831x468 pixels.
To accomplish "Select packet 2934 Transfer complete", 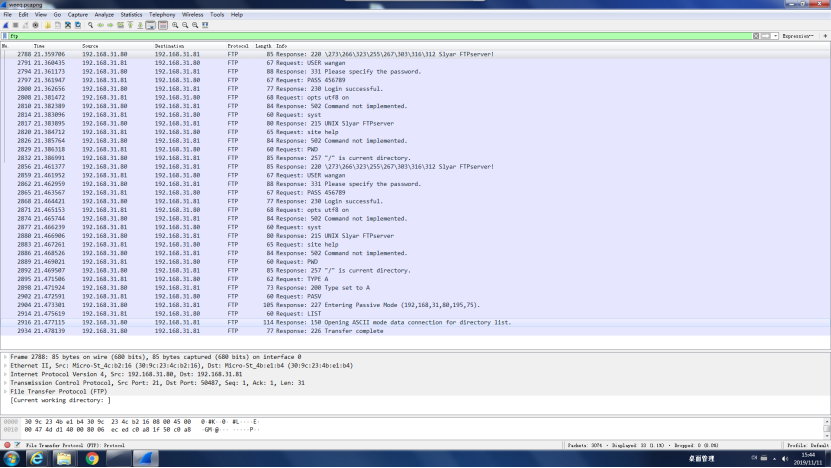I will [415, 331].
